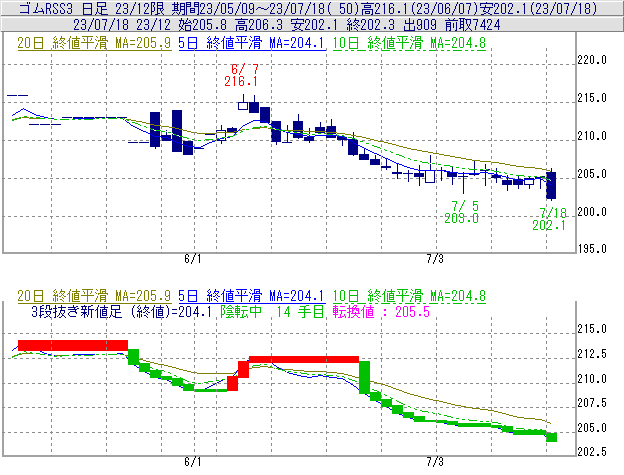Click the 7/5 low label of 203.0
Viewport: 624px width, 475px height.
(x=461, y=212)
